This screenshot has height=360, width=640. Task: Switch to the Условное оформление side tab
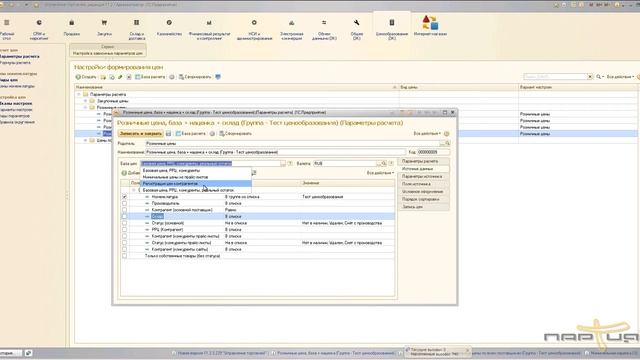point(423,191)
